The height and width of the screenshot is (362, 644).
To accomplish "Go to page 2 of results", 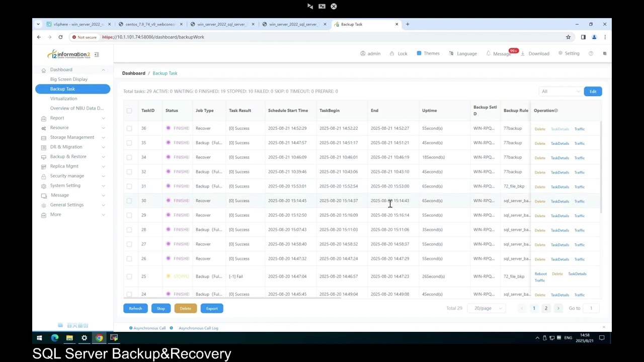I will [x=546, y=308].
